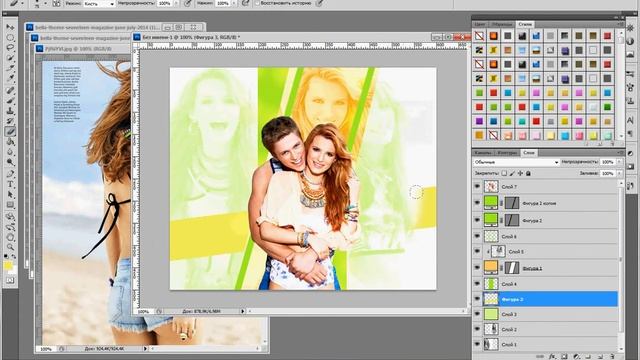Open the layer blend mode dropdown Обычные

516,162
